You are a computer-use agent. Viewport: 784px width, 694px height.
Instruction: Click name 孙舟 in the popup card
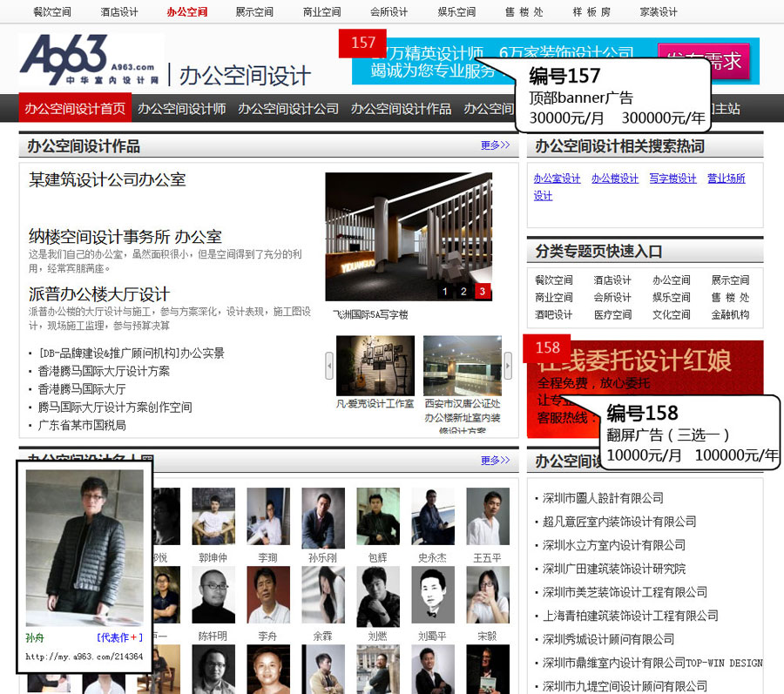click(35, 637)
